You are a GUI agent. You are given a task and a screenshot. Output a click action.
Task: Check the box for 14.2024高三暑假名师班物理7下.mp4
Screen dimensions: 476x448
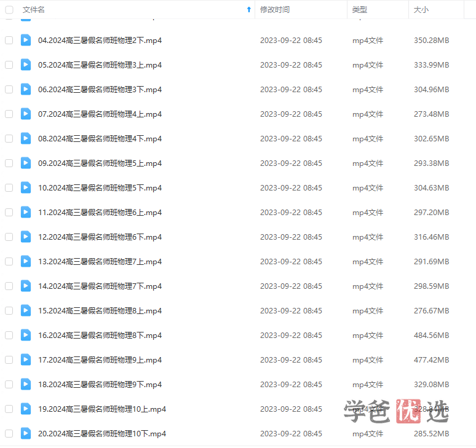coord(9,286)
